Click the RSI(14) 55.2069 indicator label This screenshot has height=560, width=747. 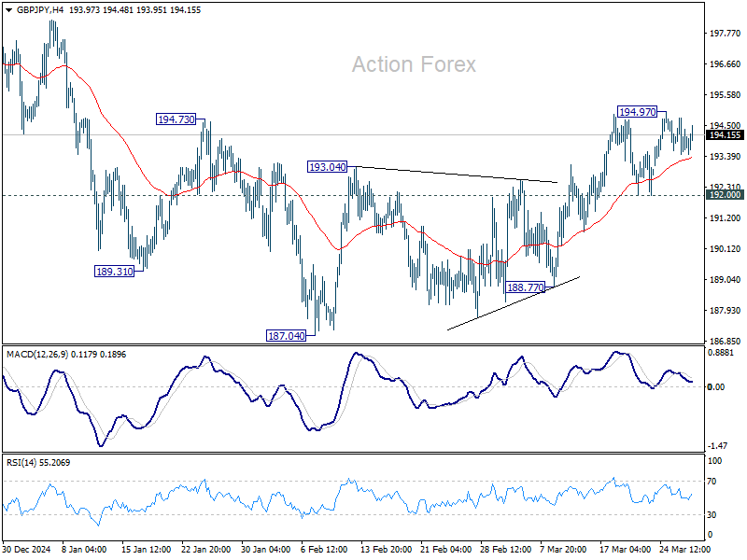(38, 462)
